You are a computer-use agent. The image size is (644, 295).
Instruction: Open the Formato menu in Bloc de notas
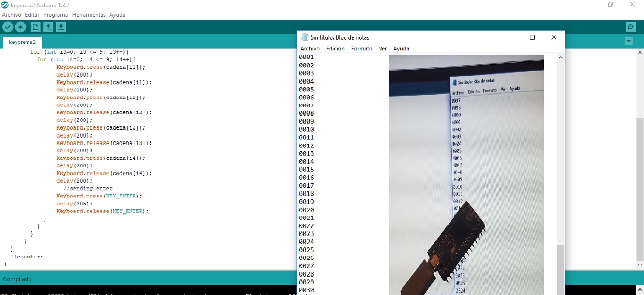point(362,49)
